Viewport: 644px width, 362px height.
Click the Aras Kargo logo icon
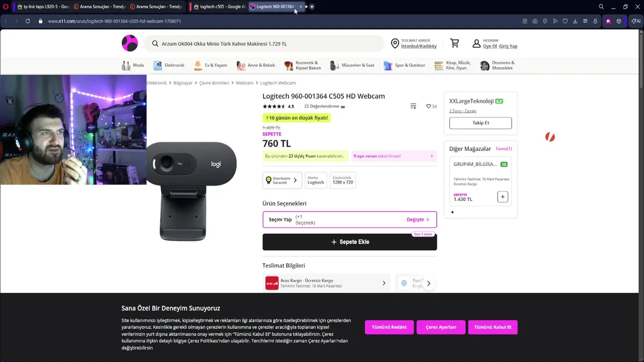click(x=272, y=283)
